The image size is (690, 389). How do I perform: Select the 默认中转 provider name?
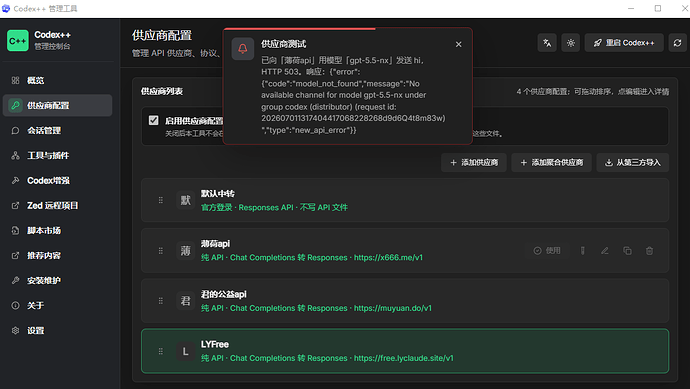218,194
